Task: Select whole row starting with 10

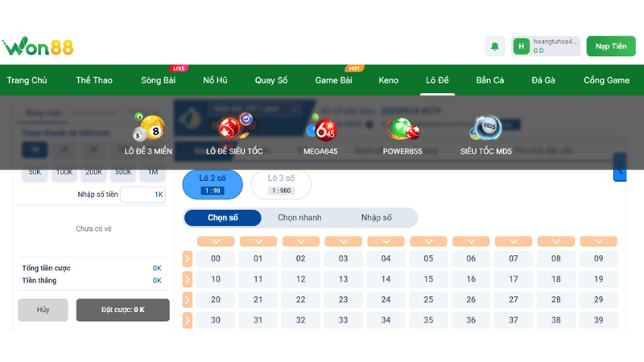Action: pos(188,279)
